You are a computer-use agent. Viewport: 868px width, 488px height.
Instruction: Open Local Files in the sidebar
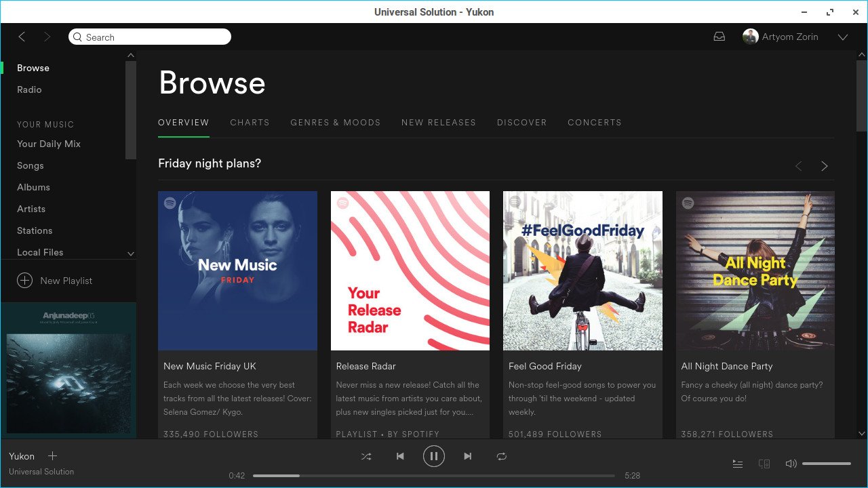tap(40, 252)
